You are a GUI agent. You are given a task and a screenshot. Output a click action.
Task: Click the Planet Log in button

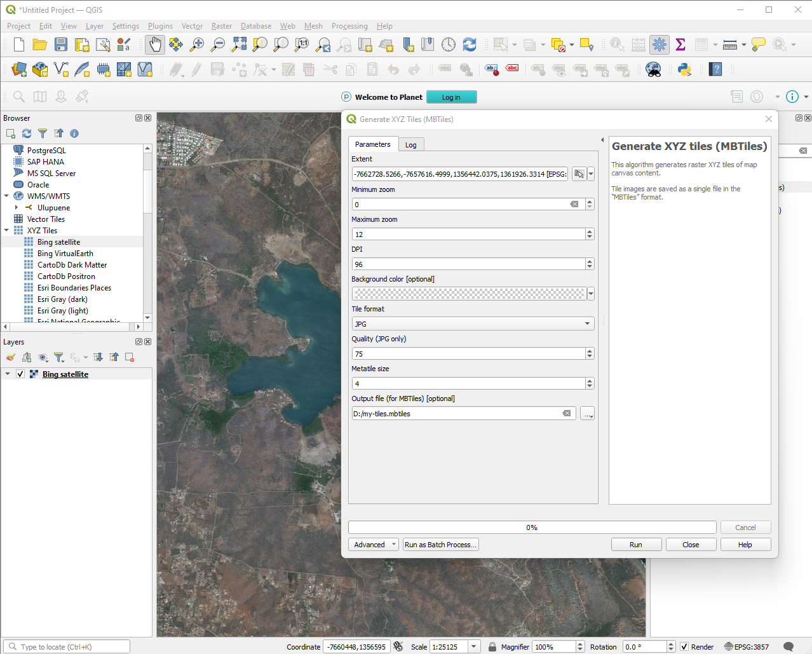point(451,97)
